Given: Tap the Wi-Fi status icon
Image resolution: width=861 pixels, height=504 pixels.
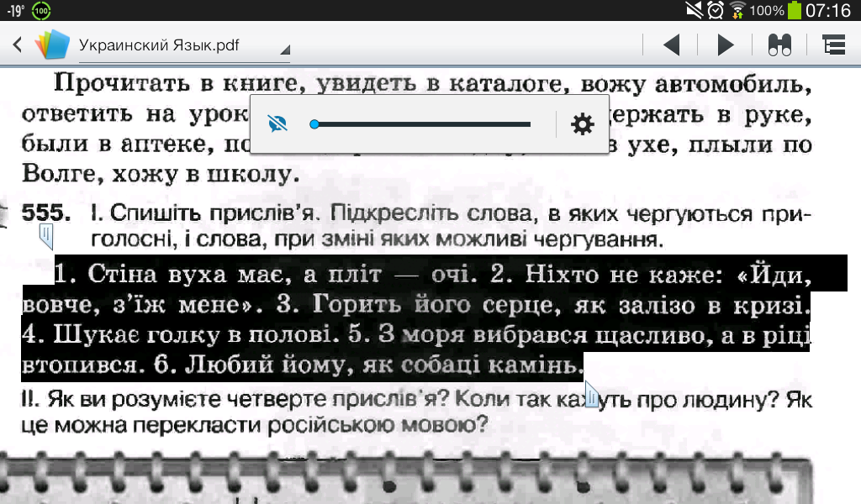Looking at the screenshot, I should (x=737, y=10).
